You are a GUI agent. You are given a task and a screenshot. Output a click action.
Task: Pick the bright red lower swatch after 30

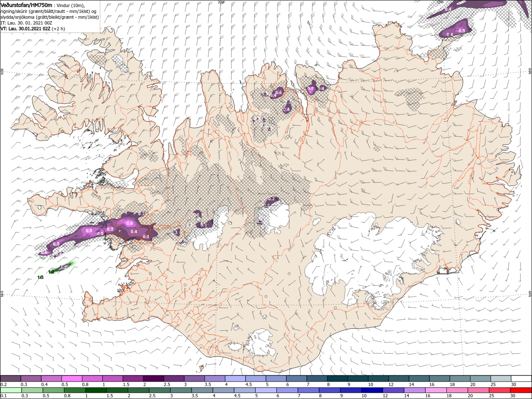coord(521,390)
